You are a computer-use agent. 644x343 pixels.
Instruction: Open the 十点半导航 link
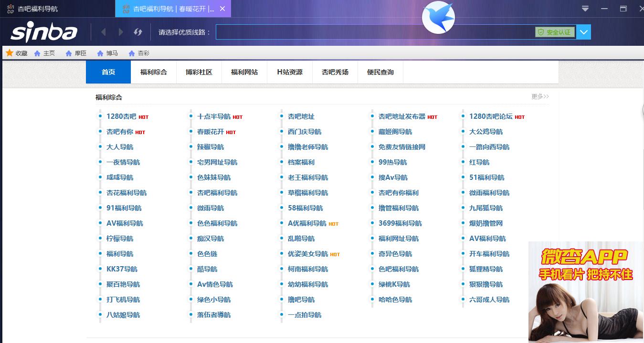(214, 116)
